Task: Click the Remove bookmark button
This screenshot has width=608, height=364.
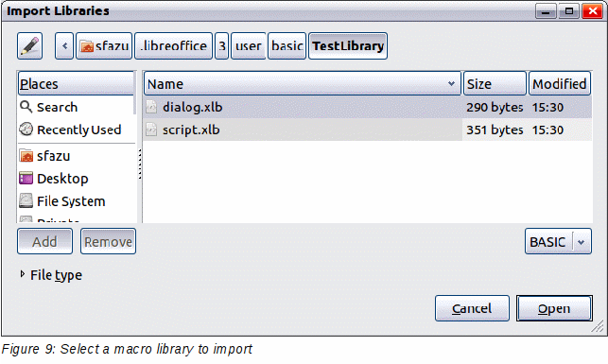Action: tap(108, 241)
